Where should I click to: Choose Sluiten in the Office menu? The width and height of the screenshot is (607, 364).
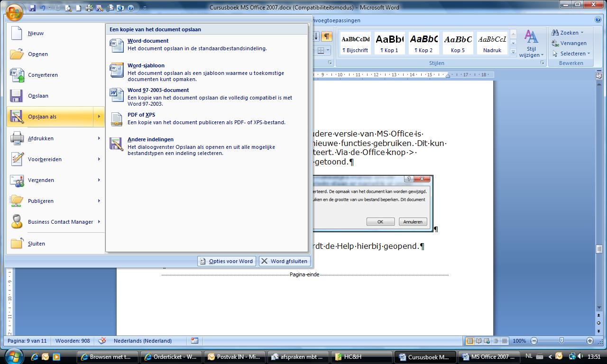56,244
